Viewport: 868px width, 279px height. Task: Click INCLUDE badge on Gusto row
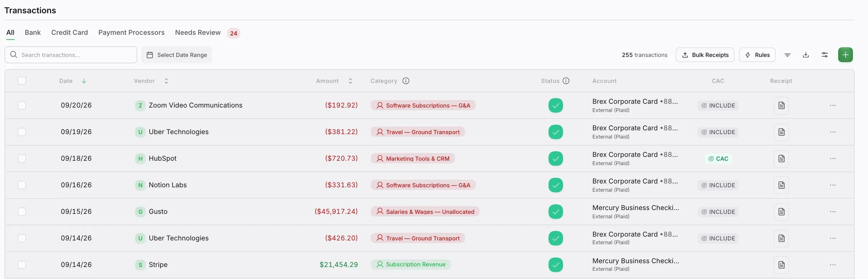718,212
